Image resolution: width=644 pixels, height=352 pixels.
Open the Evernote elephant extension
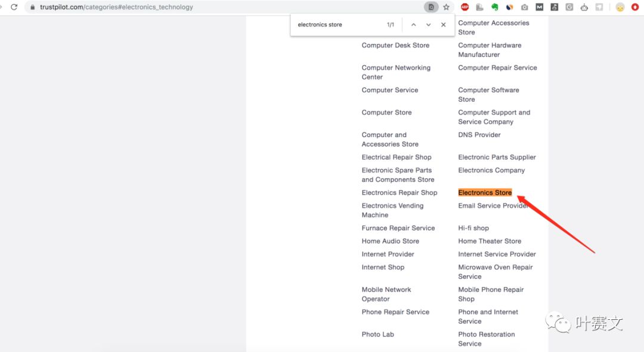pos(494,7)
